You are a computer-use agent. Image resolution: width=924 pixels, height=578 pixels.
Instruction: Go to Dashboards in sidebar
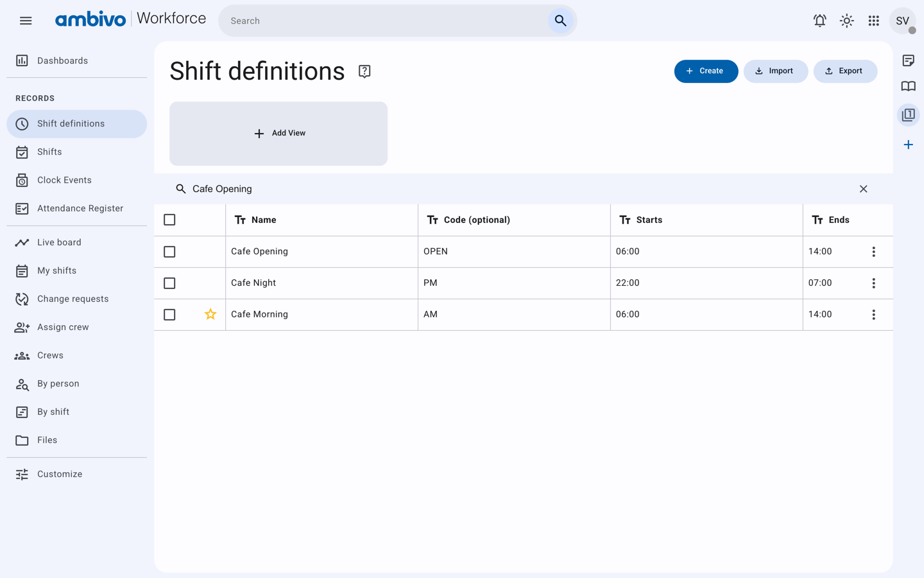coord(77,60)
